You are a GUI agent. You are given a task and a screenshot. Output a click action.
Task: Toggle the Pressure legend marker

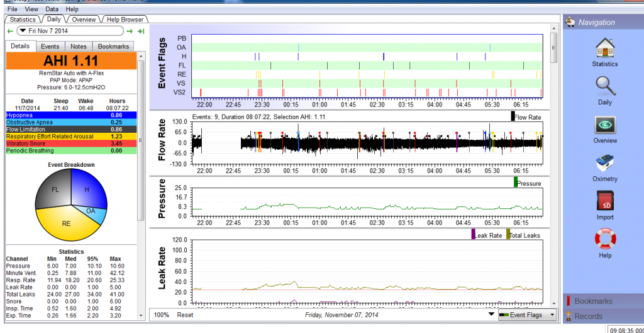516,182
